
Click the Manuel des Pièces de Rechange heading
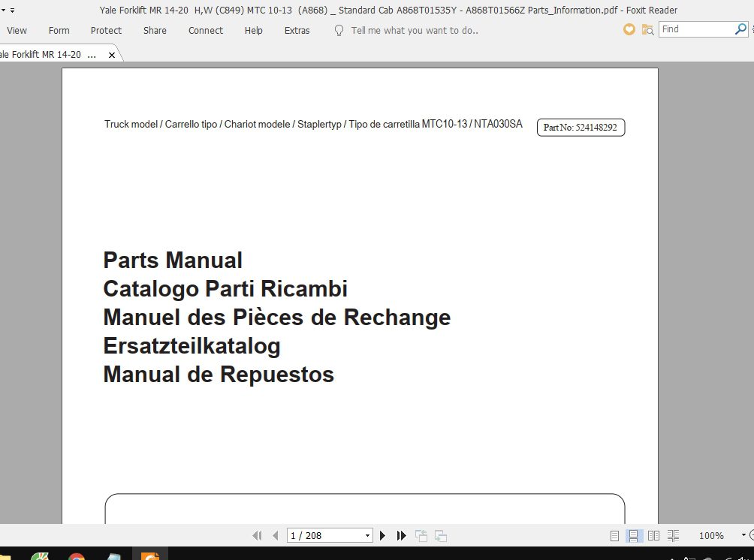pos(277,318)
